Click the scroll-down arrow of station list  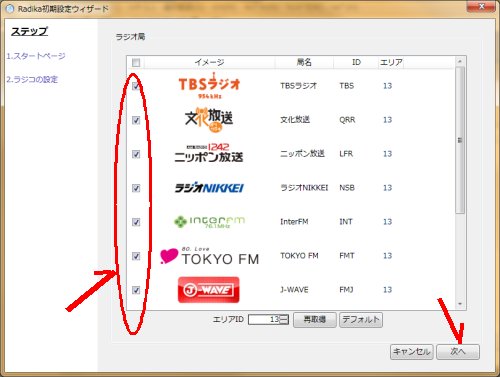pos(460,304)
